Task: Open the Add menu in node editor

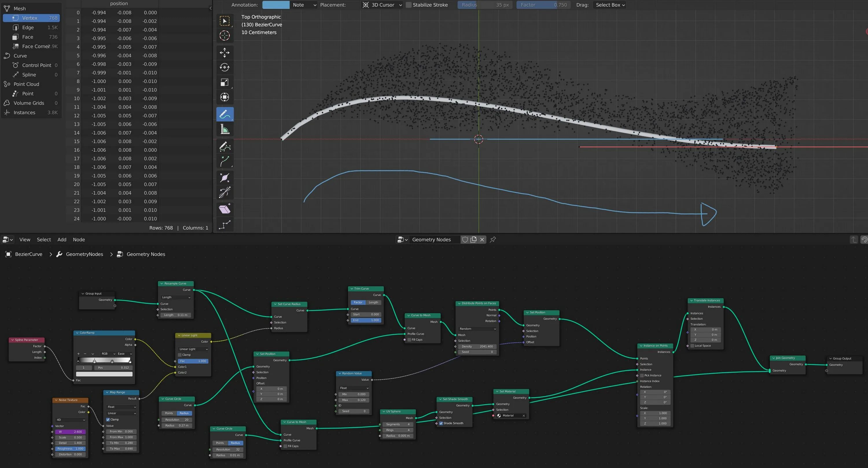Action: (62, 239)
